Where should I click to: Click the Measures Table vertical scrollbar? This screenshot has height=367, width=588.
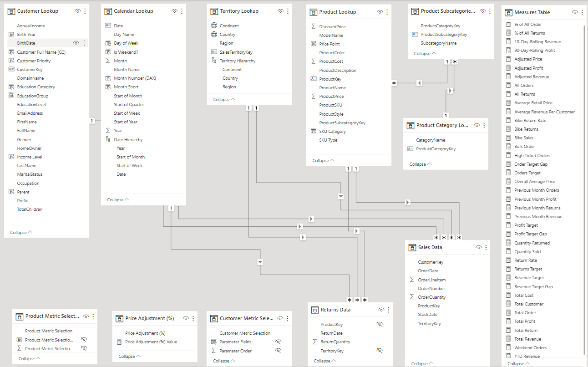click(585, 182)
